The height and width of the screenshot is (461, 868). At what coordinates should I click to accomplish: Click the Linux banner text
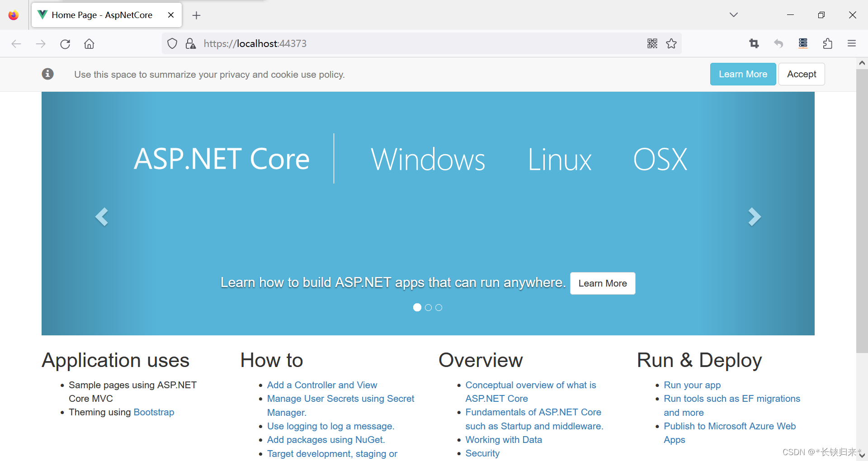pyautogui.click(x=560, y=160)
